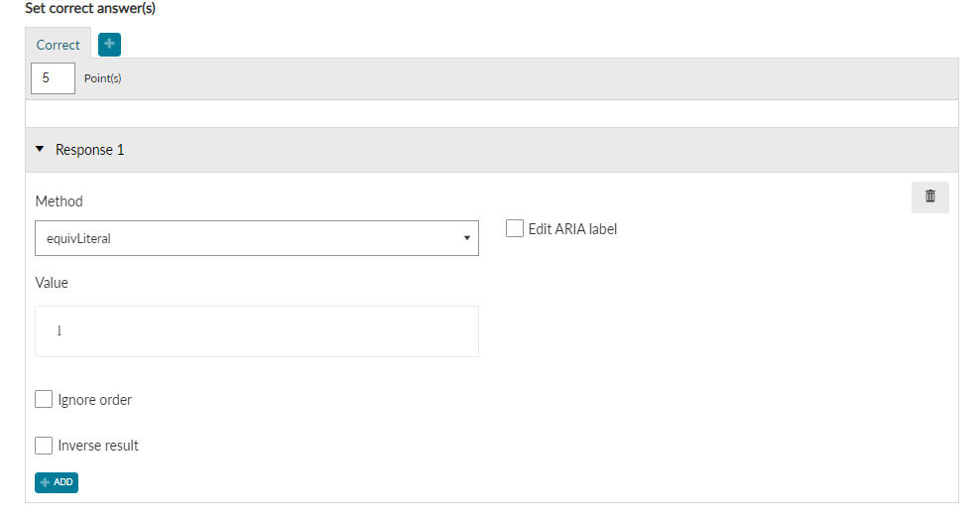
Task: Click the Response 1 header title
Action: [x=90, y=150]
